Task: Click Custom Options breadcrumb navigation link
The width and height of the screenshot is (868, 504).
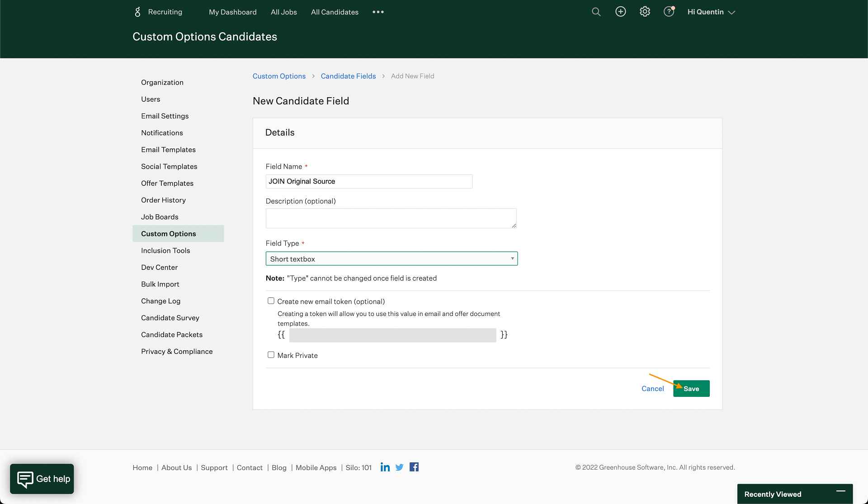Action: pyautogui.click(x=278, y=75)
